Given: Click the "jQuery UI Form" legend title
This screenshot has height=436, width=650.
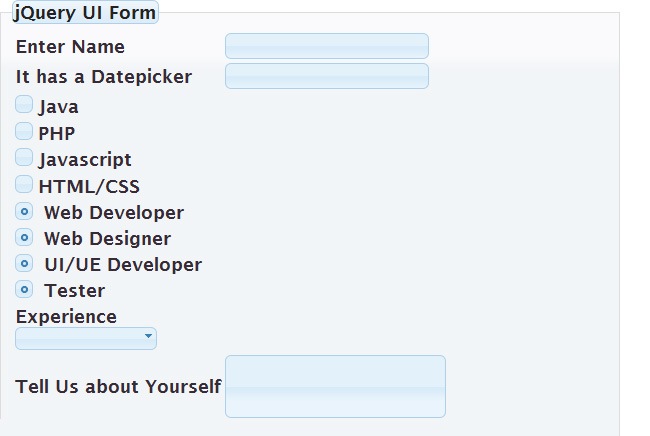Looking at the screenshot, I should (x=85, y=14).
